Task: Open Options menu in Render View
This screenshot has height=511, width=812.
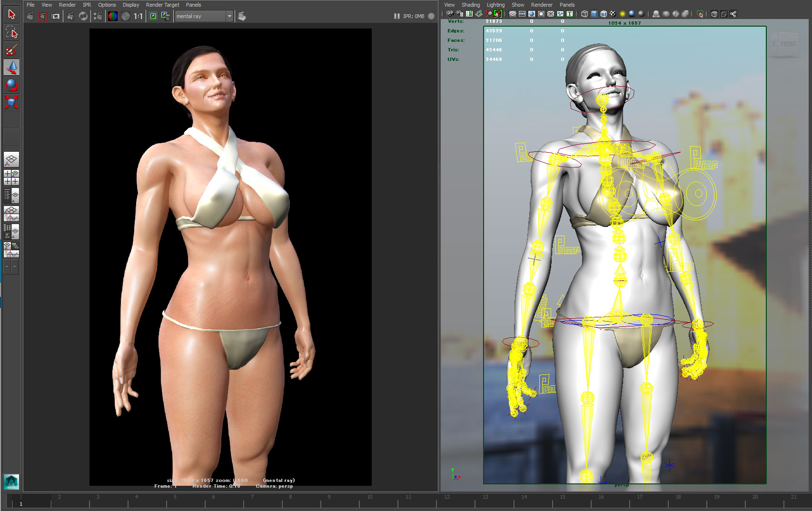Action: coord(107,5)
